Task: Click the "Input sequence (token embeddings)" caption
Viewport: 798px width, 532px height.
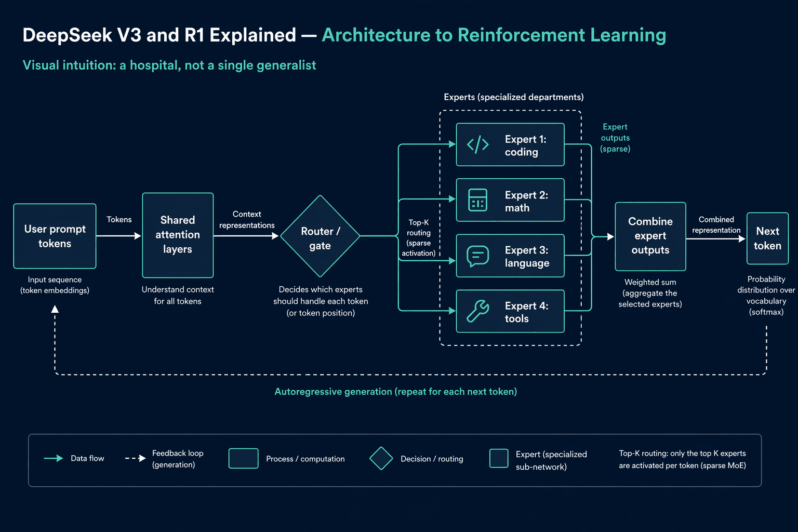Action: pos(55,285)
